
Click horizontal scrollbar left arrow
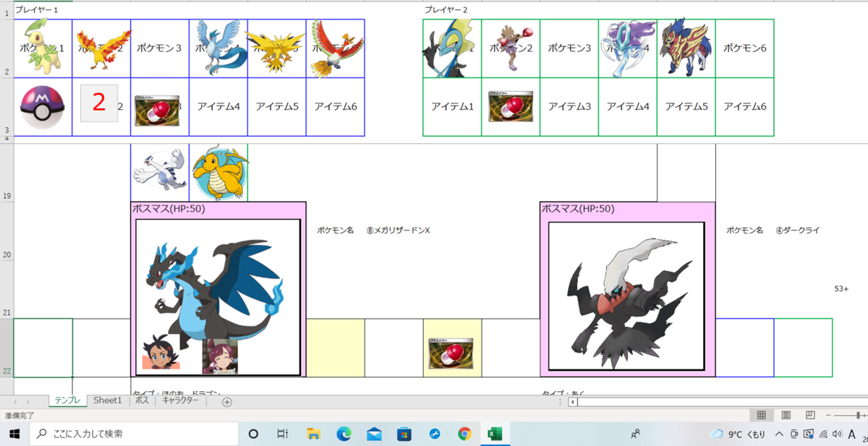(x=573, y=402)
